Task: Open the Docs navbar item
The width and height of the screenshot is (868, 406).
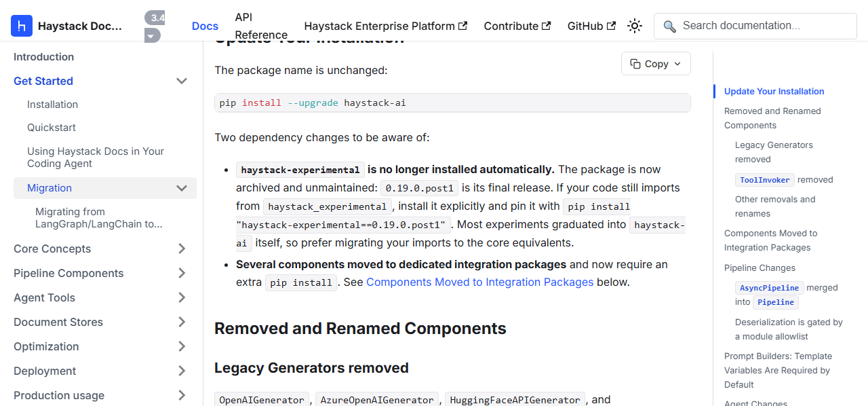Action: pyautogui.click(x=205, y=26)
